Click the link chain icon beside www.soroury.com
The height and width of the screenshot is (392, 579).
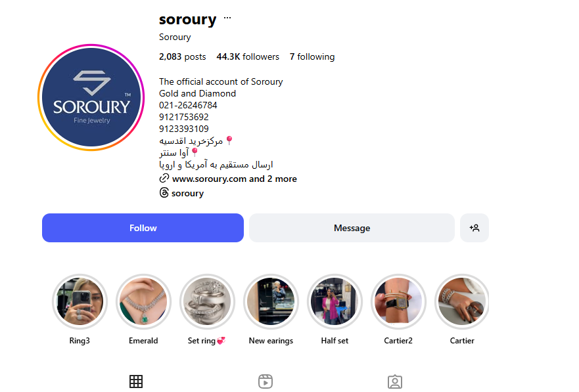[x=164, y=178]
